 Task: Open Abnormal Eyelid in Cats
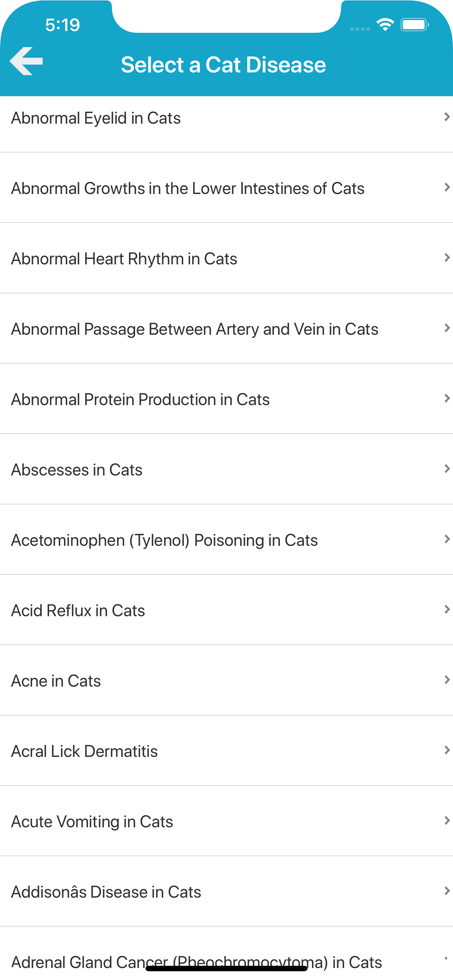96,118
